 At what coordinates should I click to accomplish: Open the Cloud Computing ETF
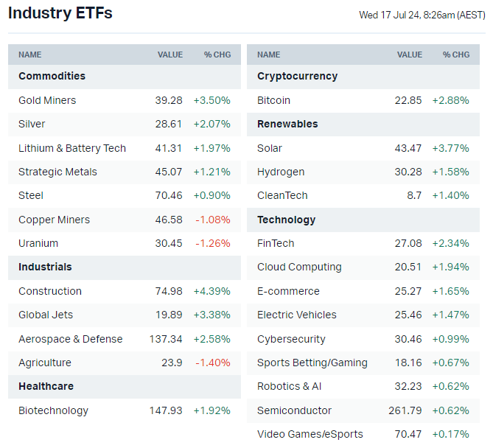(299, 267)
